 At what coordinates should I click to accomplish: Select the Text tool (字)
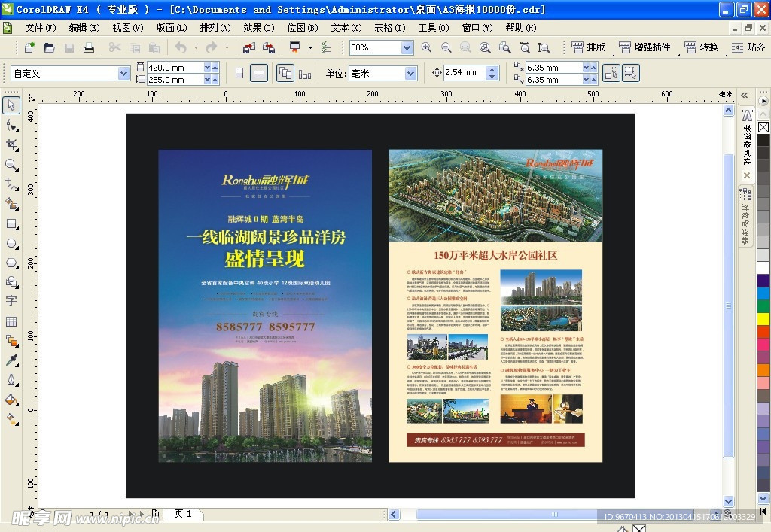coord(11,301)
